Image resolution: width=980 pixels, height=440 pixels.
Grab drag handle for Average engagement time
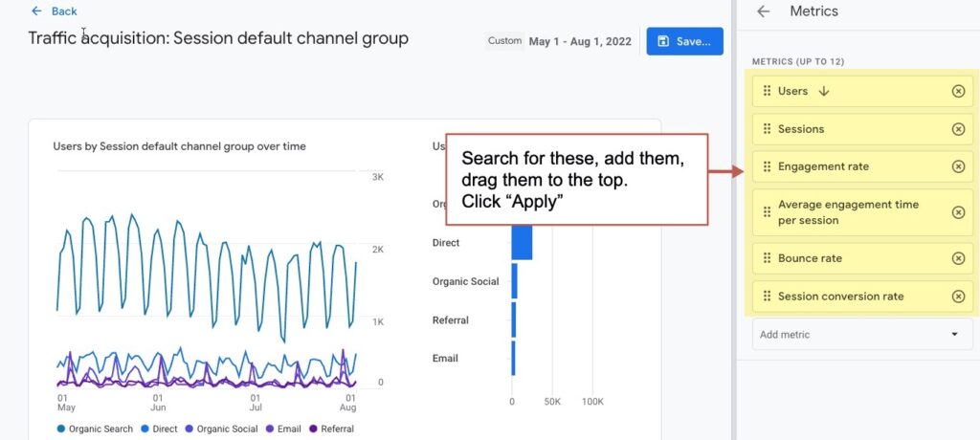[767, 212]
